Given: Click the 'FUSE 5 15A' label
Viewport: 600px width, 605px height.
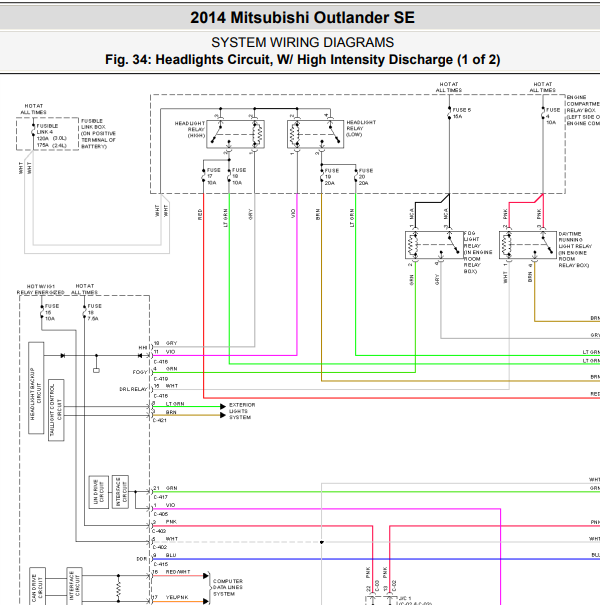Looking at the screenshot, I should [461, 113].
